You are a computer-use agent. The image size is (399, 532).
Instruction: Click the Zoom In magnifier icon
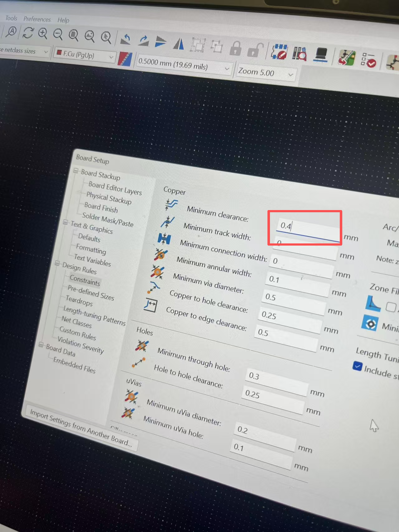(43, 33)
